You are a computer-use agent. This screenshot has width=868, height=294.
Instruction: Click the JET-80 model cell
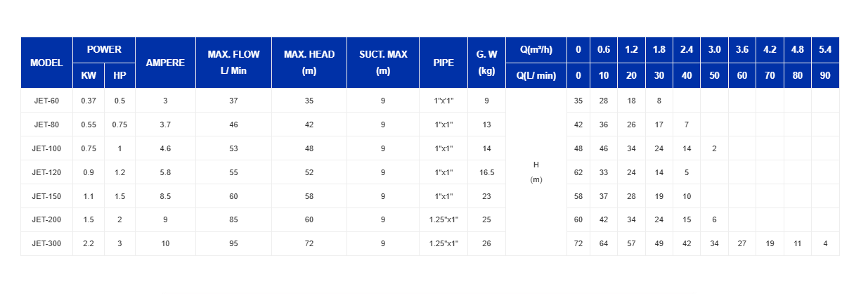pyautogui.click(x=46, y=124)
